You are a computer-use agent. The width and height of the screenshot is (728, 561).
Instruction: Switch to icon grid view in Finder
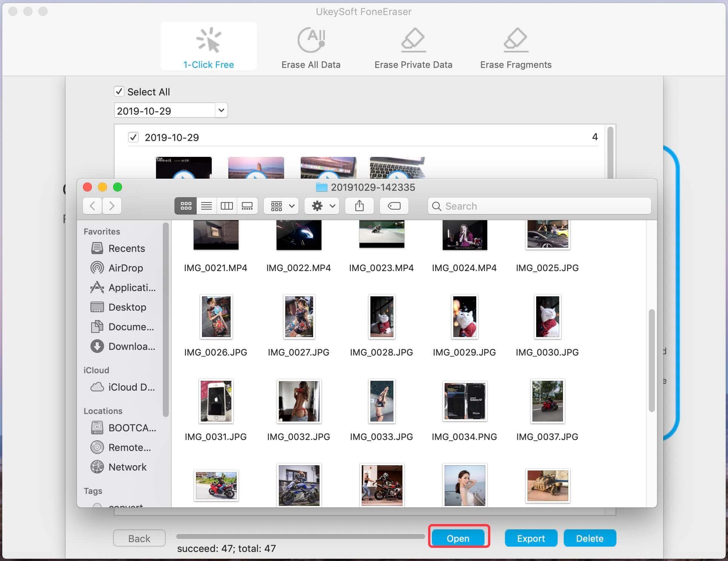[184, 206]
